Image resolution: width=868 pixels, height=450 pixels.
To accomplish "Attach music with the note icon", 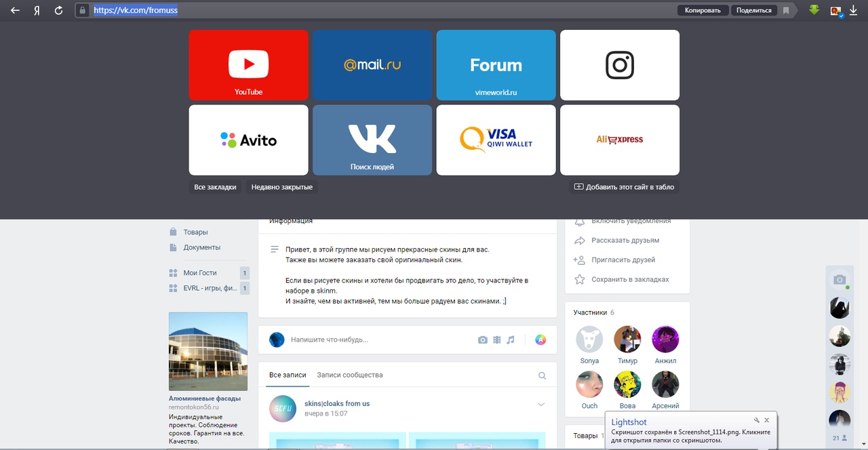I will [511, 340].
